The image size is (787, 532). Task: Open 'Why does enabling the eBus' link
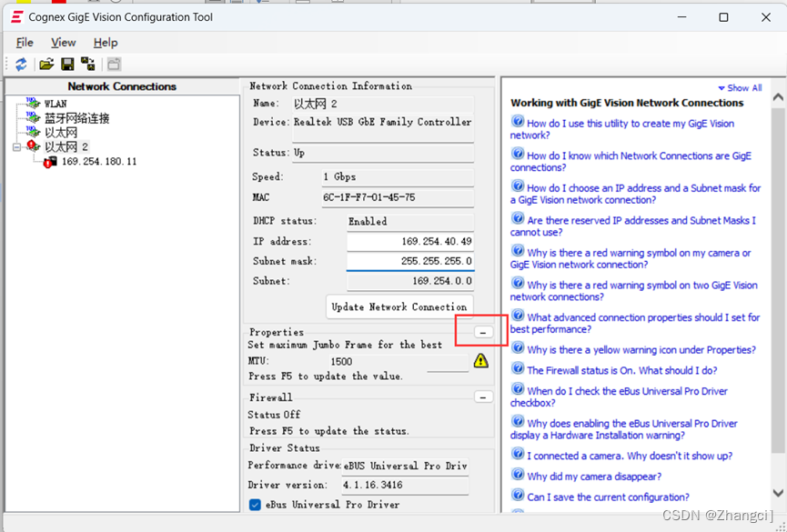624,429
